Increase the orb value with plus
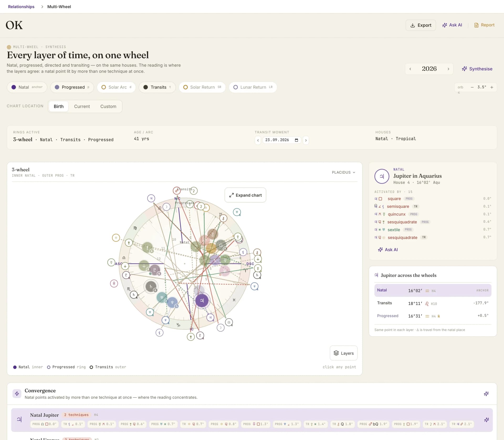The height and width of the screenshot is (440, 504). [492, 87]
